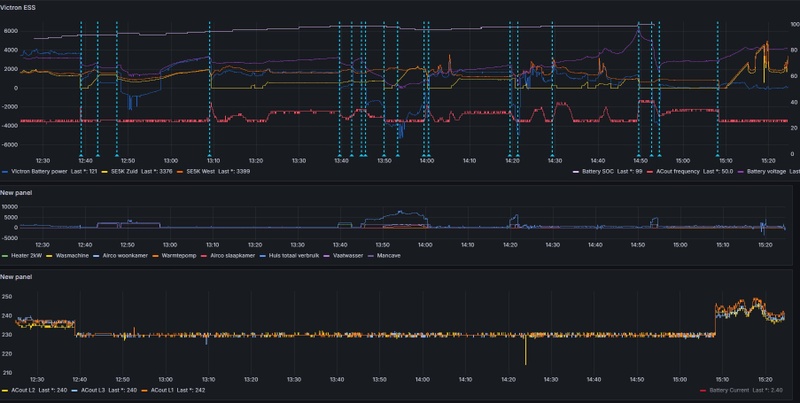The image size is (800, 403).
Task: Open the white Battery SOC color swatch
Action: click(577, 172)
